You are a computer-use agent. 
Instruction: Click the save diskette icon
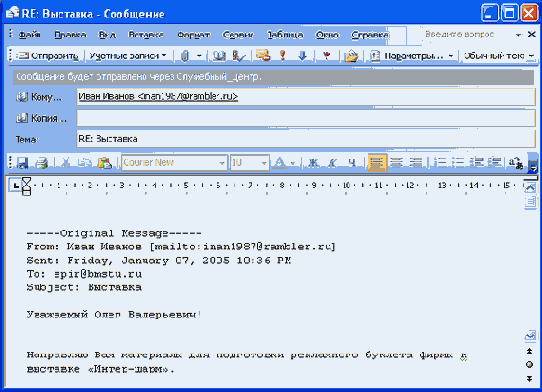pos(22,162)
